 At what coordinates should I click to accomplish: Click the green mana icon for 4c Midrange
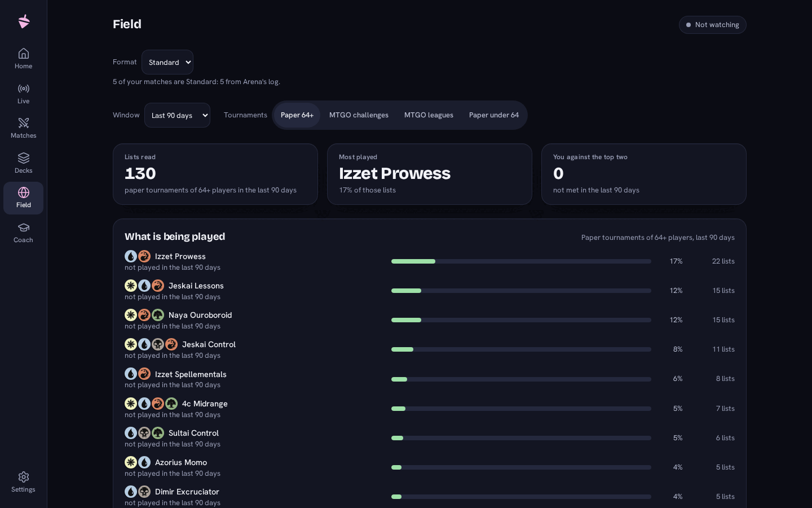pyautogui.click(x=171, y=404)
